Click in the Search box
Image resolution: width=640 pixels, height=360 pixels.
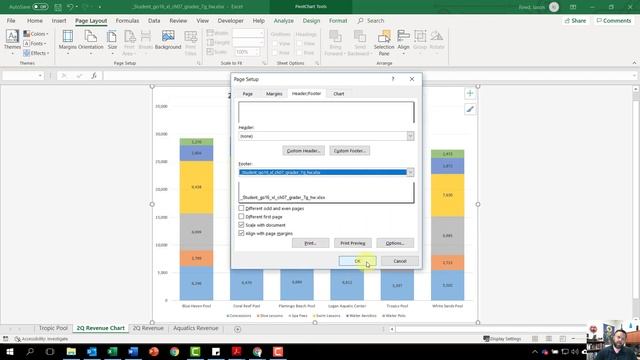(x=371, y=20)
